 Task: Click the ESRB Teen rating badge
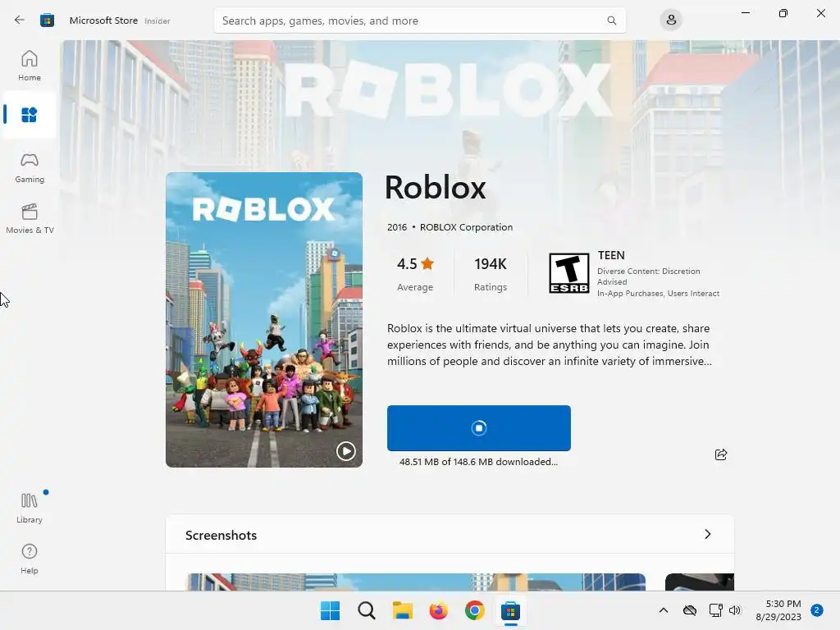pos(569,274)
